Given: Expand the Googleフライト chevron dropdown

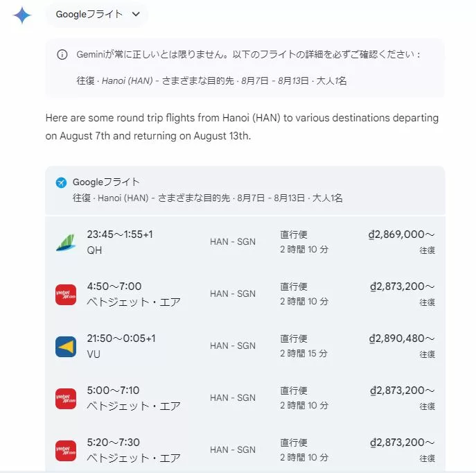Looking at the screenshot, I should (x=136, y=14).
